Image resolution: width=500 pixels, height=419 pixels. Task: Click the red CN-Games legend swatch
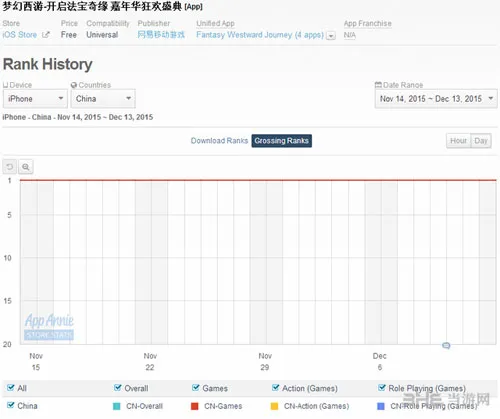(x=195, y=406)
